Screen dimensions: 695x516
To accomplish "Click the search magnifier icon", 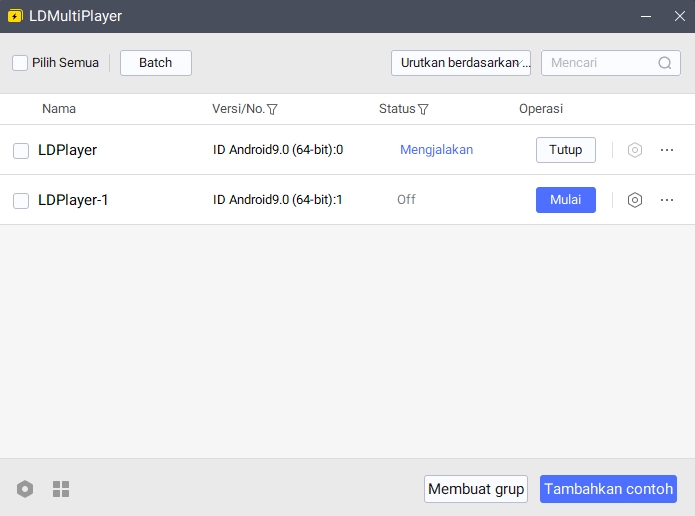I will click(665, 63).
